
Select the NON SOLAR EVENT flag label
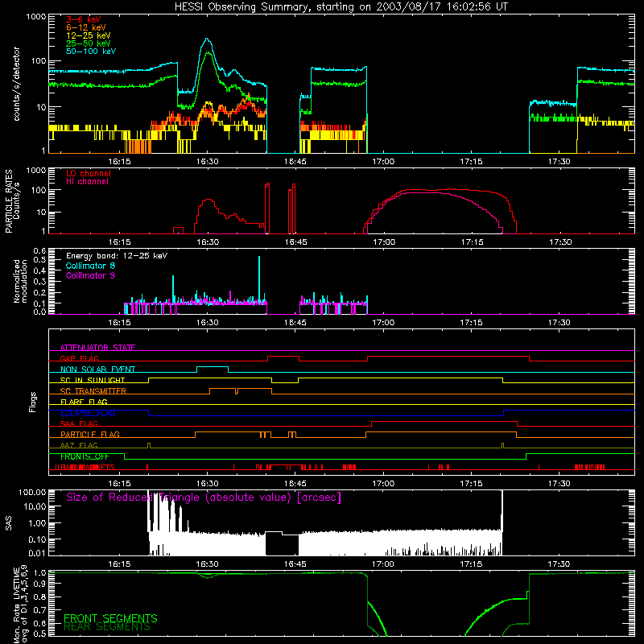pos(97,369)
